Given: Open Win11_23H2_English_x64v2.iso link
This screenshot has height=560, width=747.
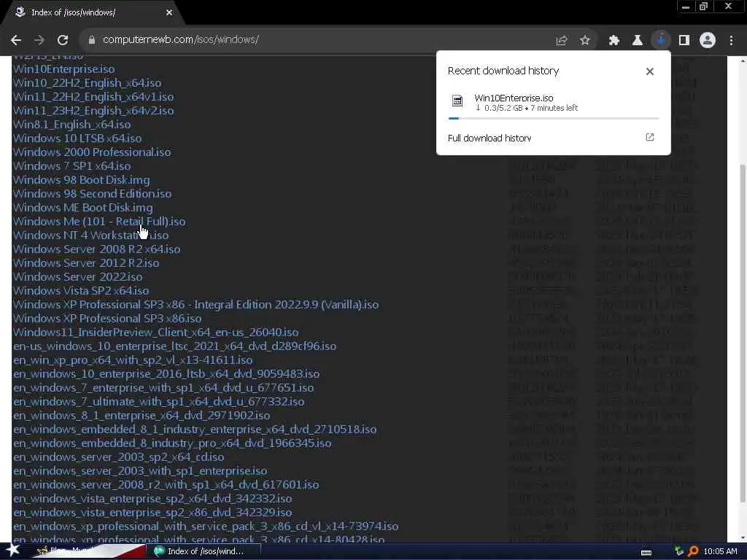Looking at the screenshot, I should coord(93,111).
